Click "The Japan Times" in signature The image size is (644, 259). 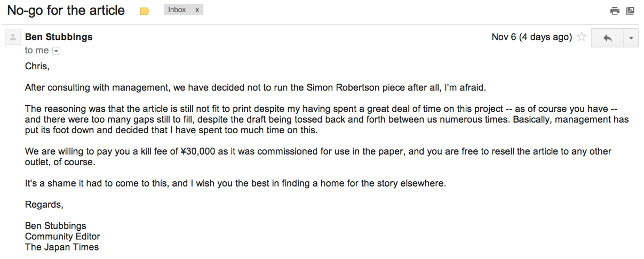[62, 247]
